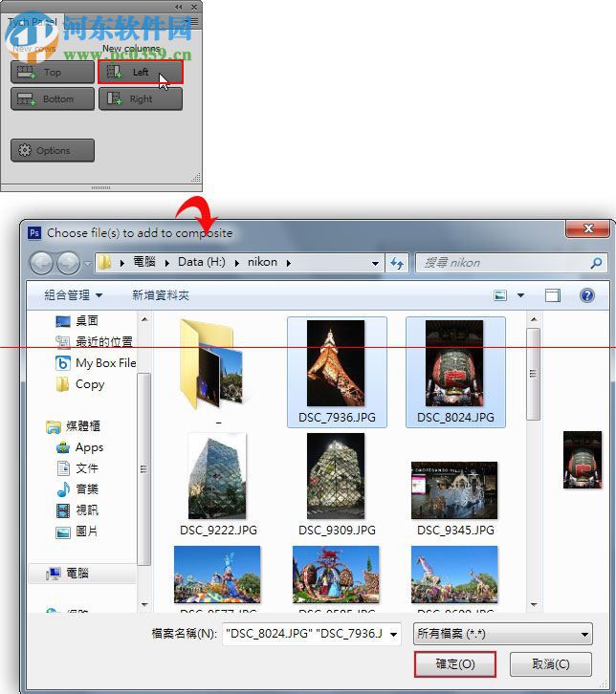The width and height of the screenshot is (616, 694).
Task: Open the Tych Panel flyout menu icon
Action: click(192, 21)
